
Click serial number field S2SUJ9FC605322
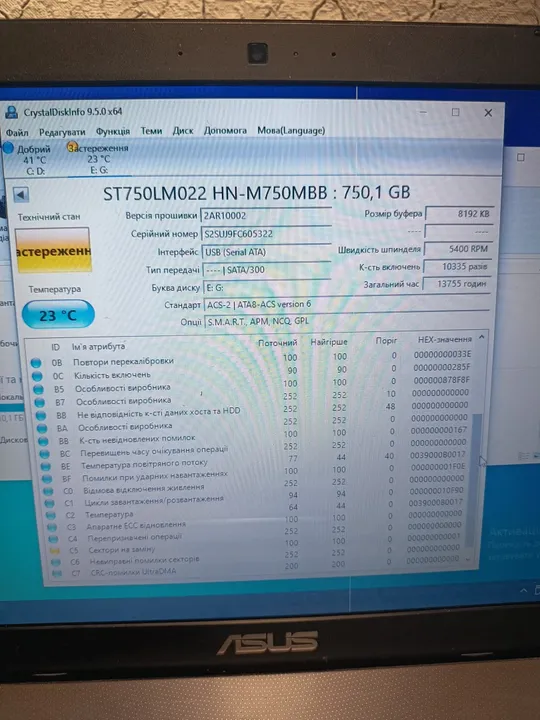266,233
